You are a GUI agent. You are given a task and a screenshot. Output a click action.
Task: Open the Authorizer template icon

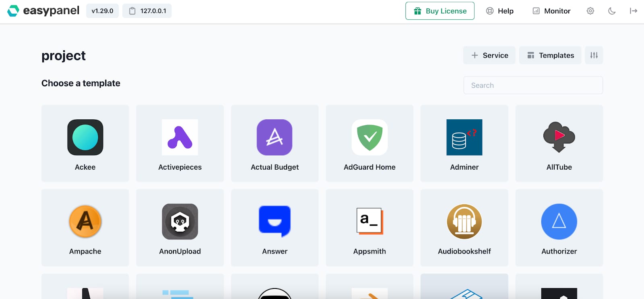tap(559, 222)
